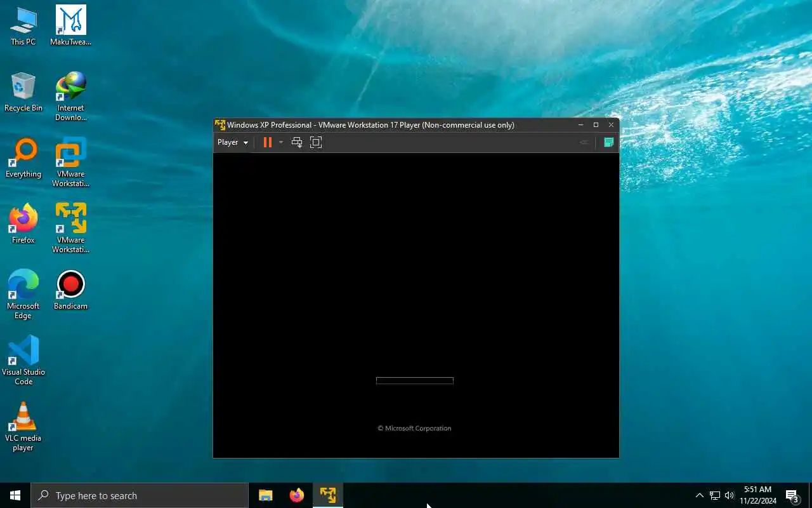The width and height of the screenshot is (812, 508).
Task: Select the yellow VMware Workstation Player shortcut
Action: click(70, 229)
